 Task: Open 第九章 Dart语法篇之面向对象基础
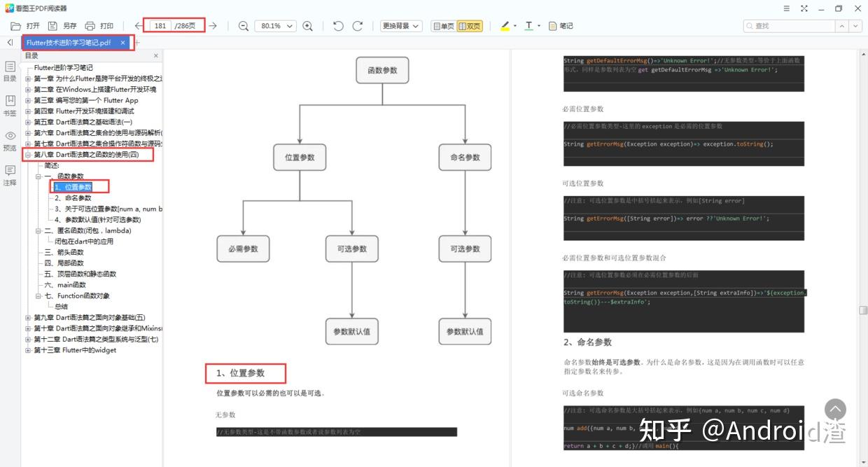click(x=90, y=317)
